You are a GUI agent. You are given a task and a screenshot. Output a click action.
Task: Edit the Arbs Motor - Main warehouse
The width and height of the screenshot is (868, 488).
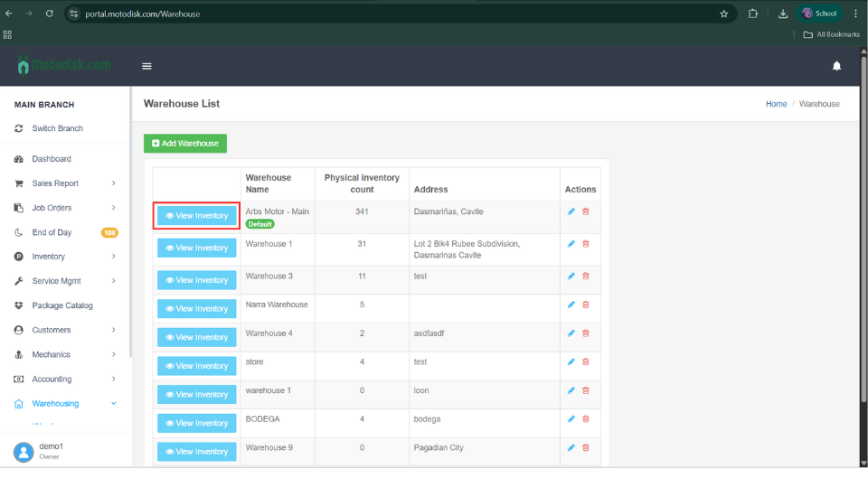coord(571,211)
